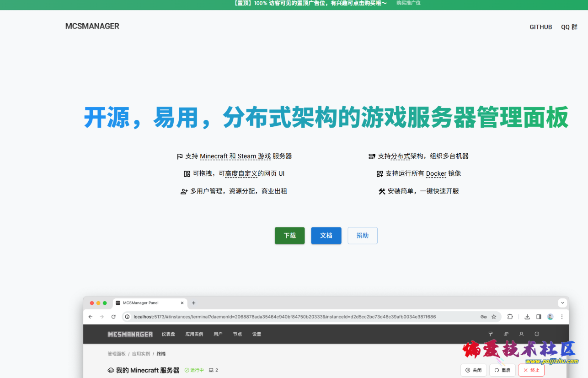The image size is (588, 378).
Task: Open the three-dot browser menu
Action: coord(562,317)
